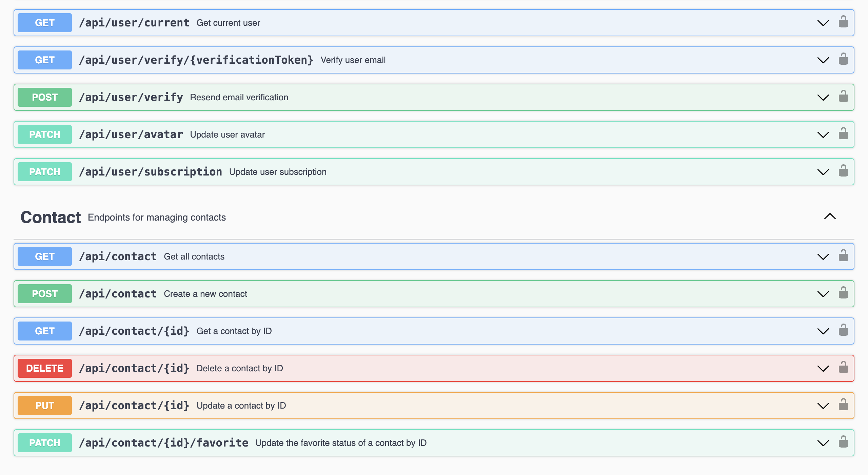Click lock icon on Verify user email row

(x=843, y=59)
